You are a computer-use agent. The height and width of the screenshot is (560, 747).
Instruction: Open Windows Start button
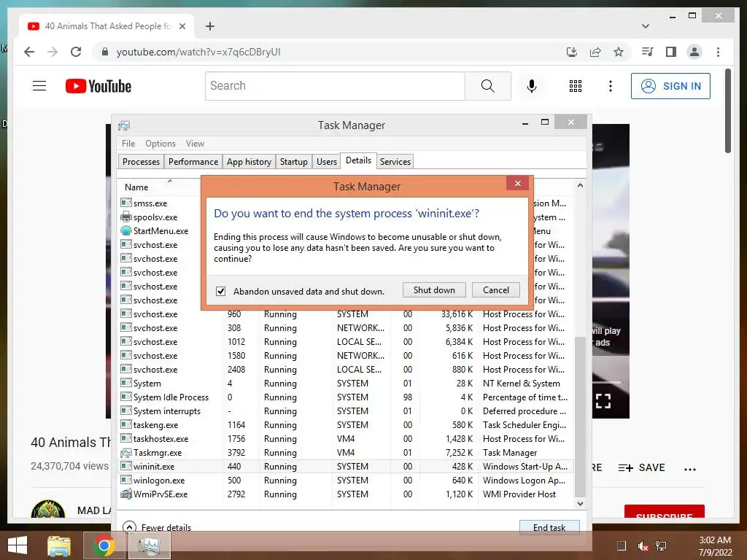pos(18,545)
